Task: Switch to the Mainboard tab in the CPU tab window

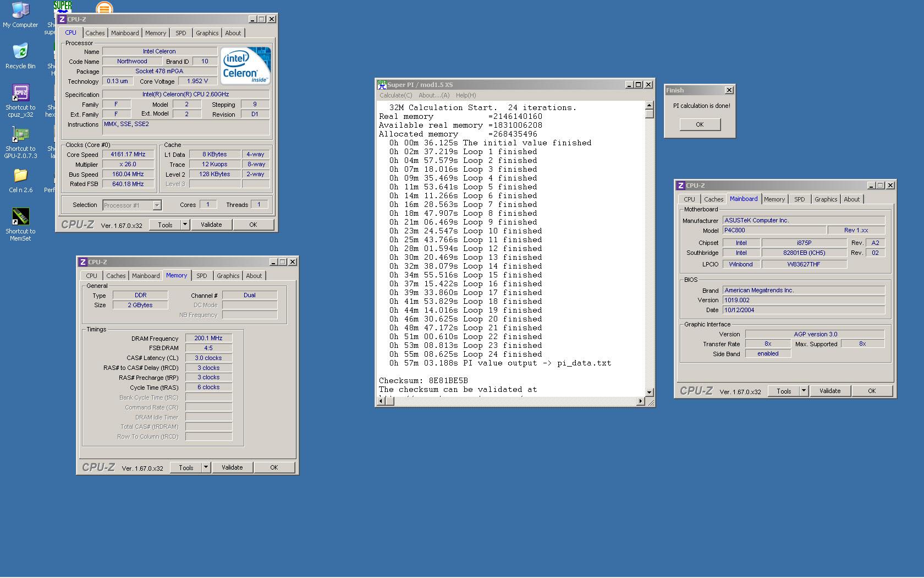Action: [125, 33]
